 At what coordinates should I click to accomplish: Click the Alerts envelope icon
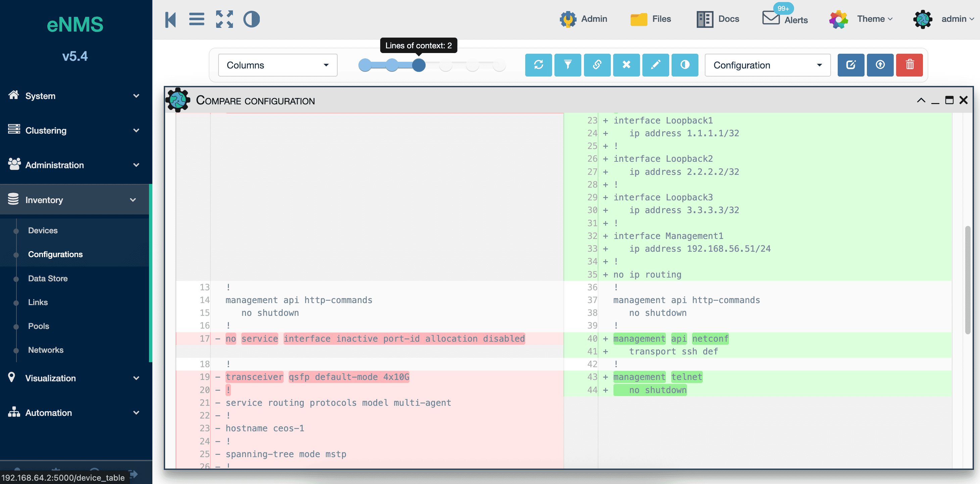pyautogui.click(x=771, y=18)
